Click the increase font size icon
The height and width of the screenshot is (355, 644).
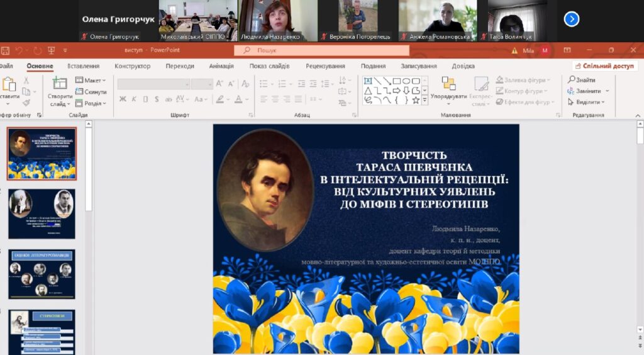(x=219, y=84)
